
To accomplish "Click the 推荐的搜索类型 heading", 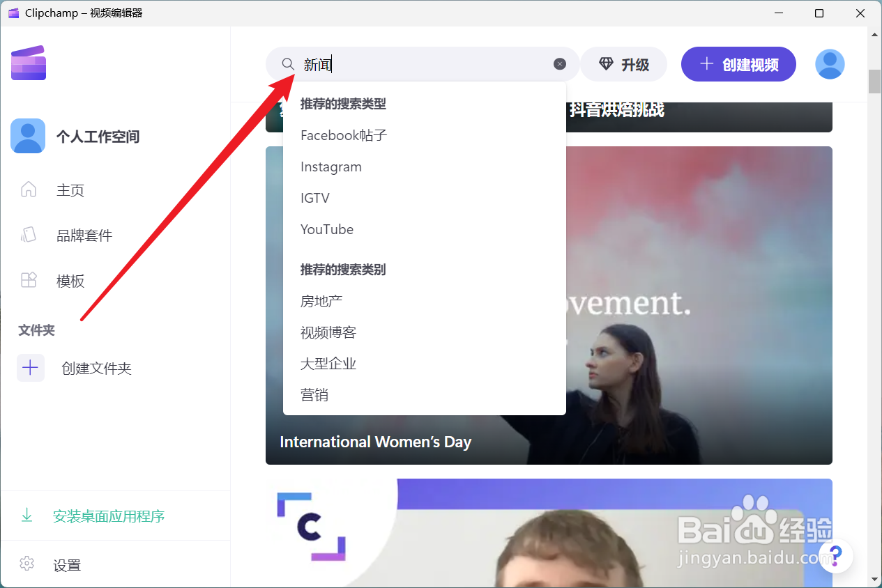I will point(343,104).
